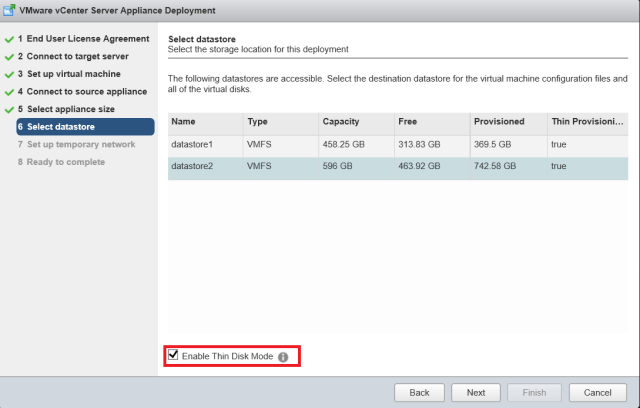Screen dimensions: 640x408
Task: Sort by the Type column header
Action: click(281, 122)
